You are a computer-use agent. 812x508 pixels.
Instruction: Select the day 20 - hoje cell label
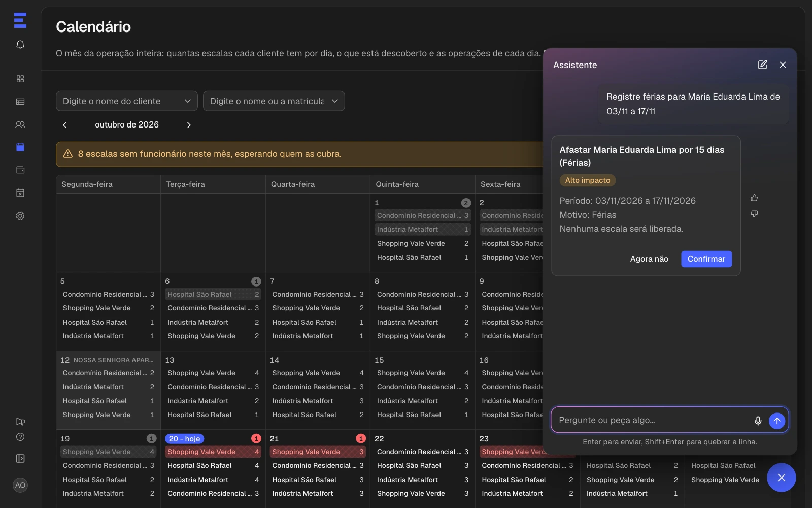185,439
